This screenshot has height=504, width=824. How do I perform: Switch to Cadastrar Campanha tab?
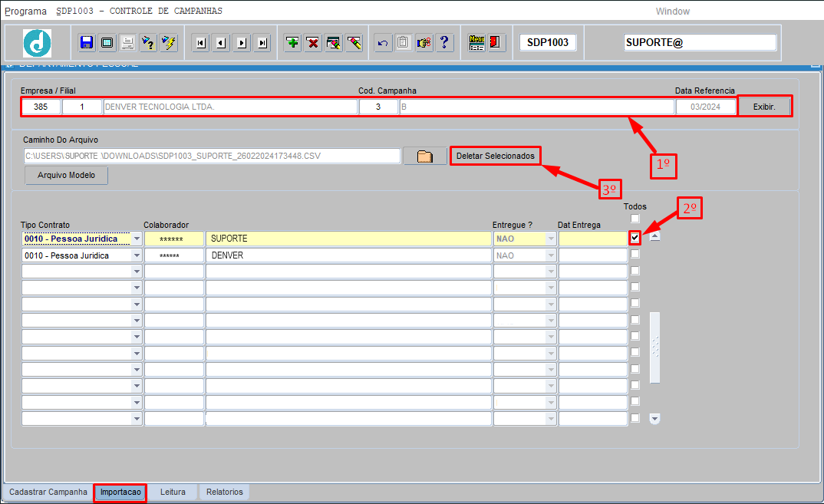[x=48, y=492]
